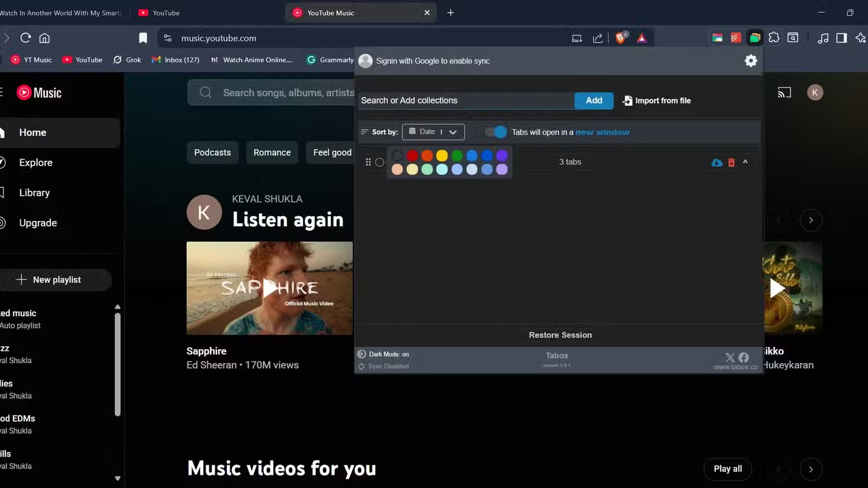Image resolution: width=868 pixels, height=488 pixels.
Task: Open the Brave Shields icon
Action: [x=620, y=38]
